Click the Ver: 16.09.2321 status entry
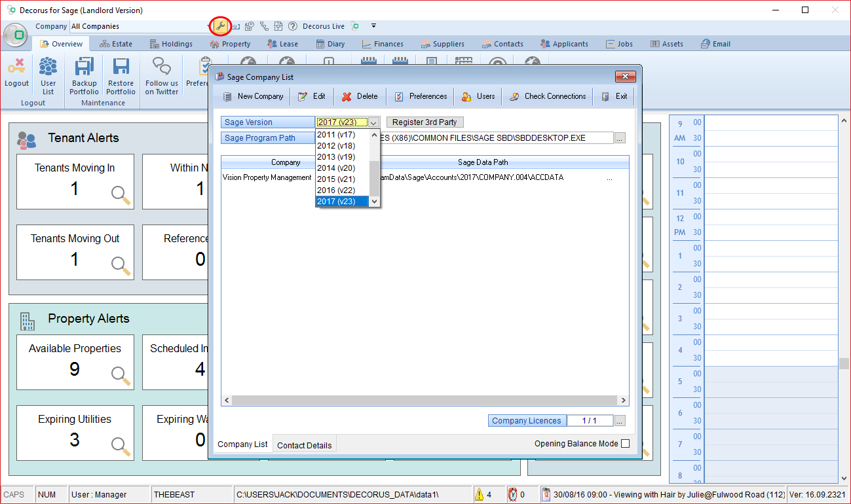 tap(818, 495)
